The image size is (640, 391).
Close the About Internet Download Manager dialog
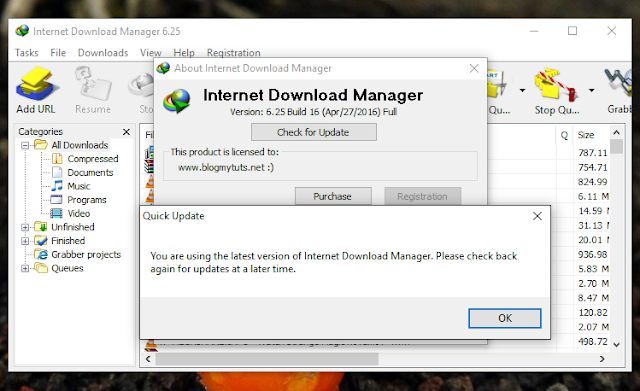474,68
